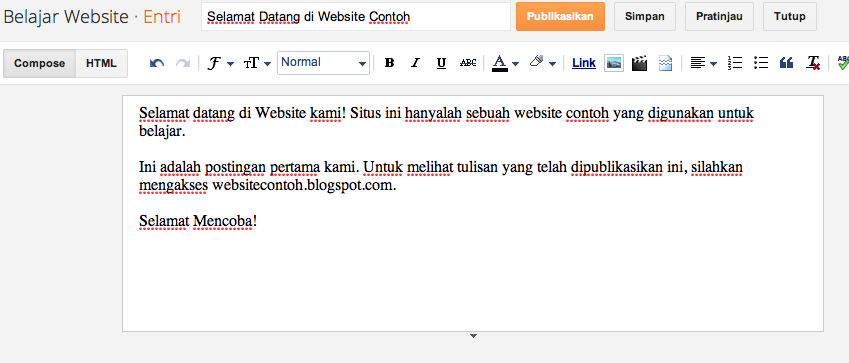Click the Belajar Website blog name

point(66,17)
